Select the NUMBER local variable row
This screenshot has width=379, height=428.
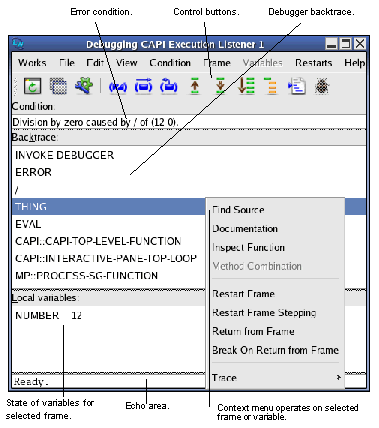(108, 315)
